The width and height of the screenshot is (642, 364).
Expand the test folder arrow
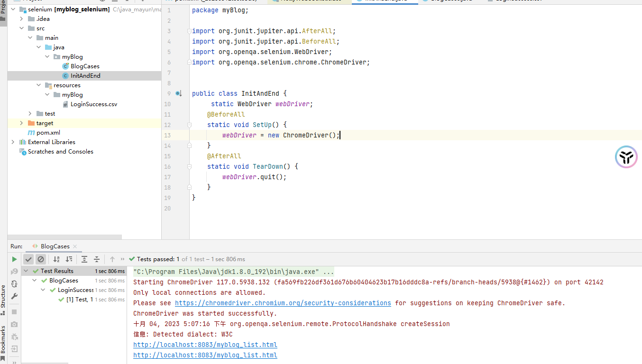(x=30, y=114)
